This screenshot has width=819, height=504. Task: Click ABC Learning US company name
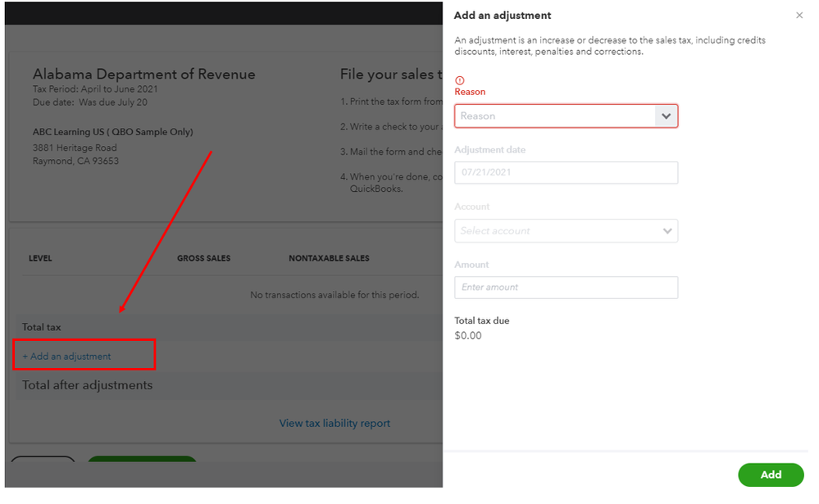point(113,132)
